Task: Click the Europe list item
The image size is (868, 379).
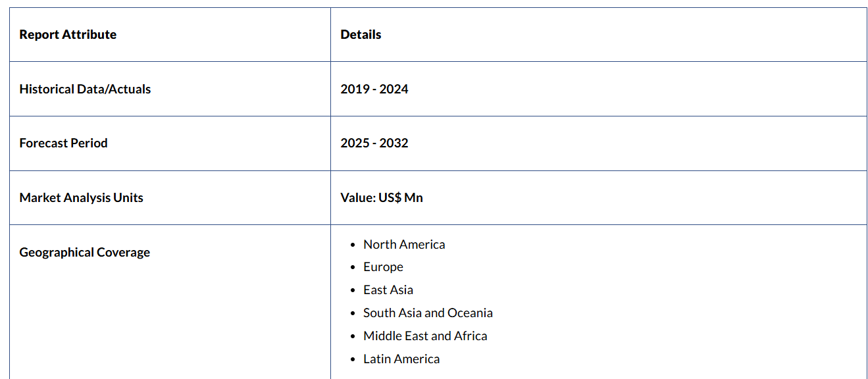Action: pos(383,267)
